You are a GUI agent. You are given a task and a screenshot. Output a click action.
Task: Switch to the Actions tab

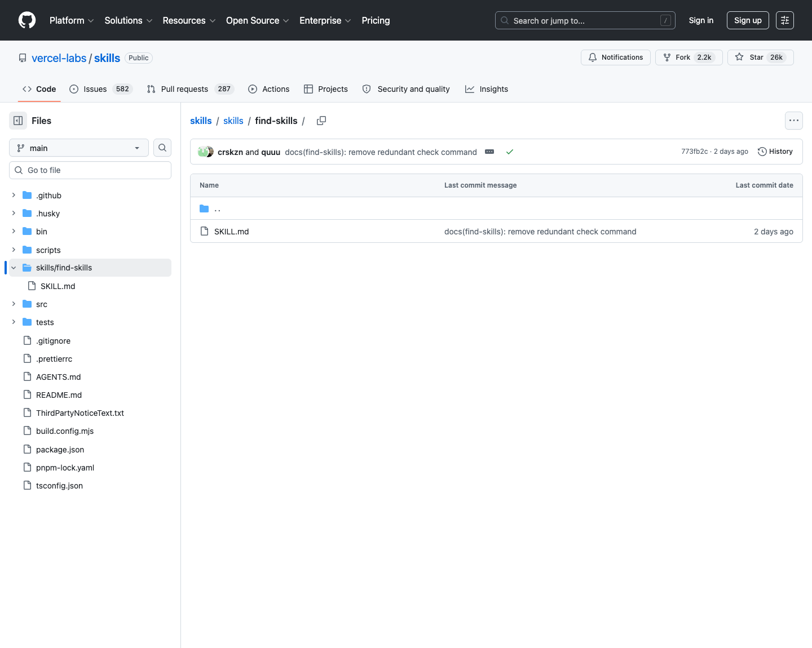[x=269, y=89]
